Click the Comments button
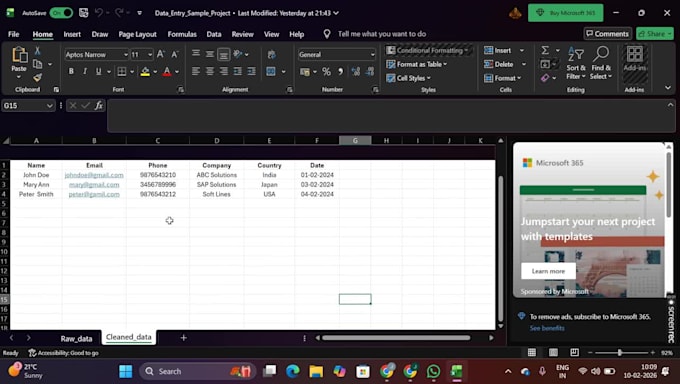680x384 pixels. point(607,34)
